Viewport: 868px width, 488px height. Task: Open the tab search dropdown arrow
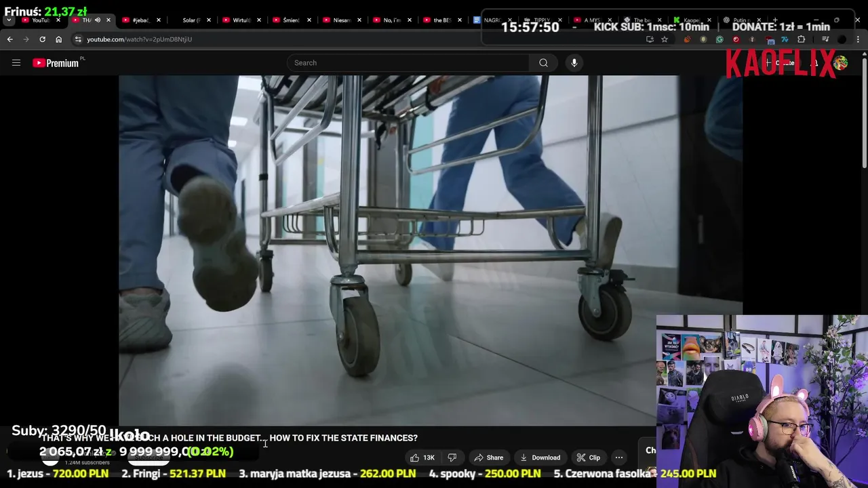tap(8, 20)
